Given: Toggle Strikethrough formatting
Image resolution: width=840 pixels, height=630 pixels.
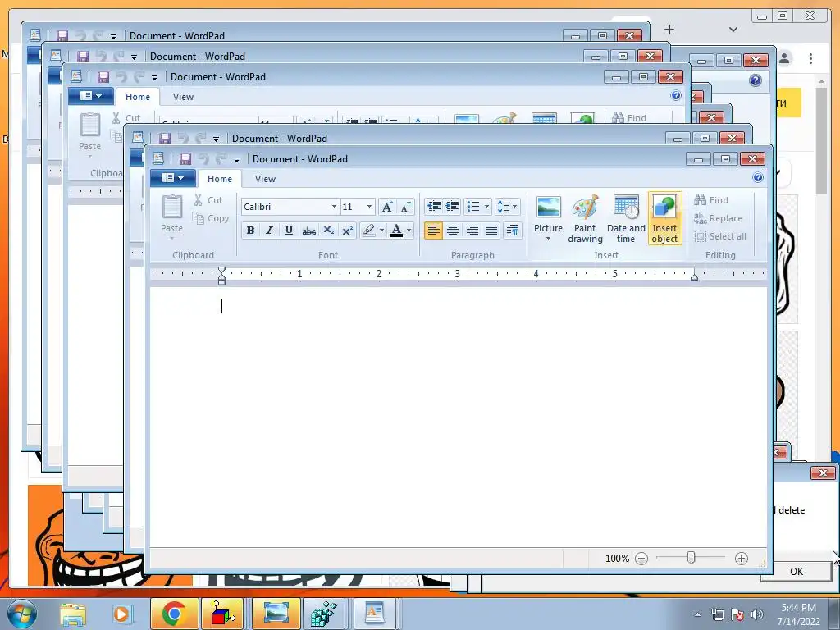Looking at the screenshot, I should click(x=308, y=231).
